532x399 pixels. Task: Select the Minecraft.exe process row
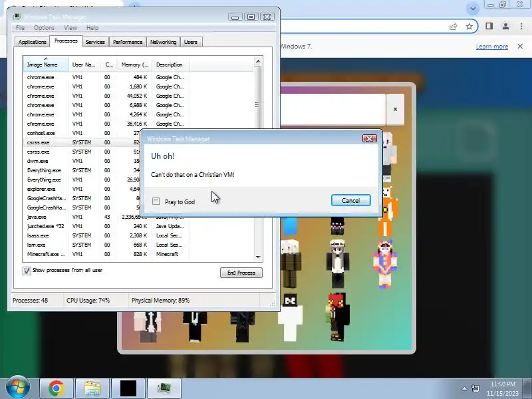pyautogui.click(x=138, y=254)
